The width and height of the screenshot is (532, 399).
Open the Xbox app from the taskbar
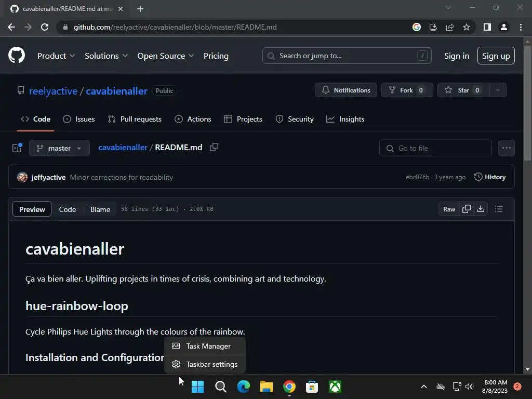tap(335, 387)
